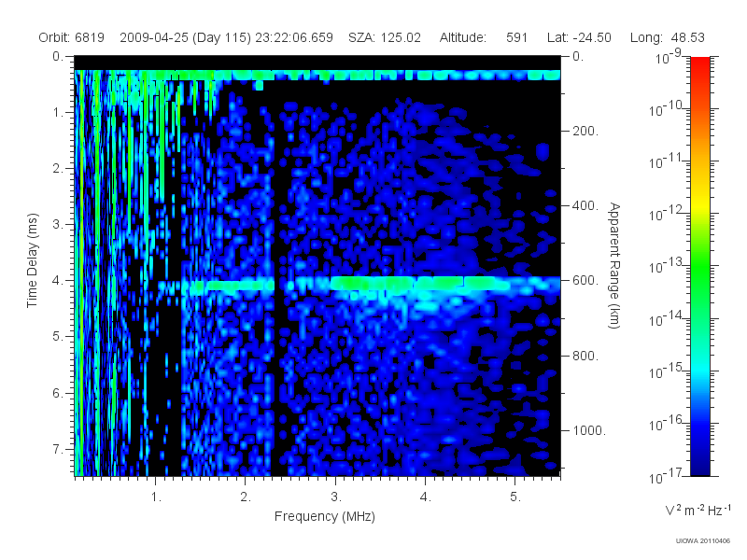Click the 4. tick on time delay axis
This screenshot has height=560, width=747.
tap(58, 281)
